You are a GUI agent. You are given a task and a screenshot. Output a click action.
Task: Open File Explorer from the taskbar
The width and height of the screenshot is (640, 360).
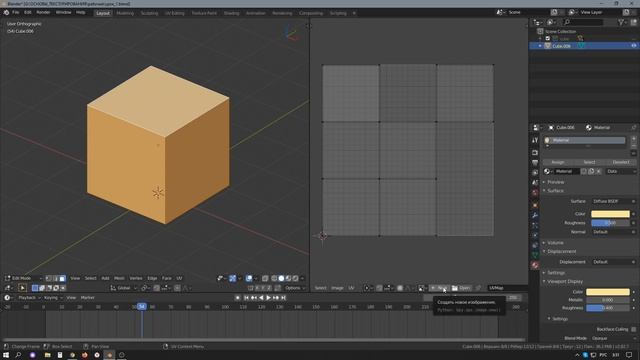[47, 355]
